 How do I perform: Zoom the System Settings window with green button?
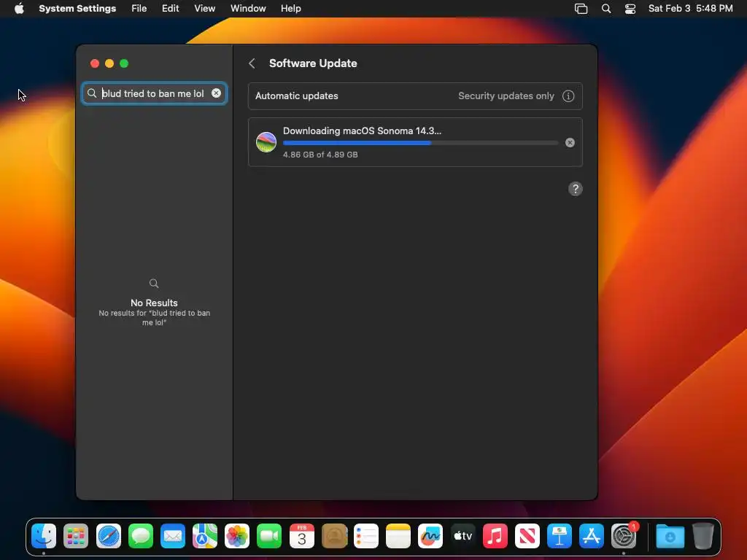tap(124, 63)
